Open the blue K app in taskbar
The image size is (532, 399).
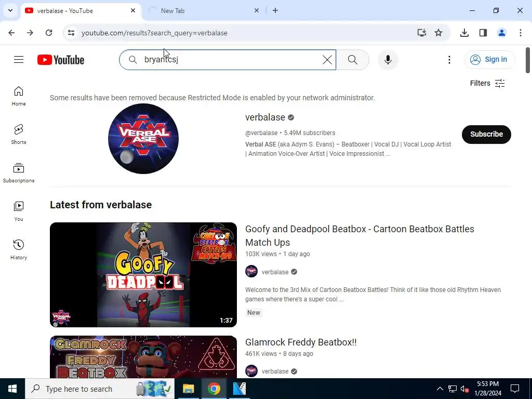(x=239, y=389)
